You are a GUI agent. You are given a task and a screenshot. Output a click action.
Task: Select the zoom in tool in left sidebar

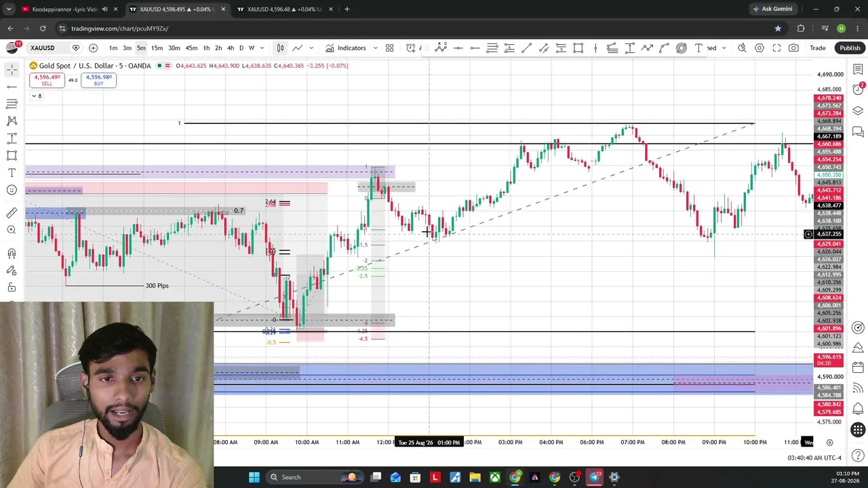(x=12, y=230)
